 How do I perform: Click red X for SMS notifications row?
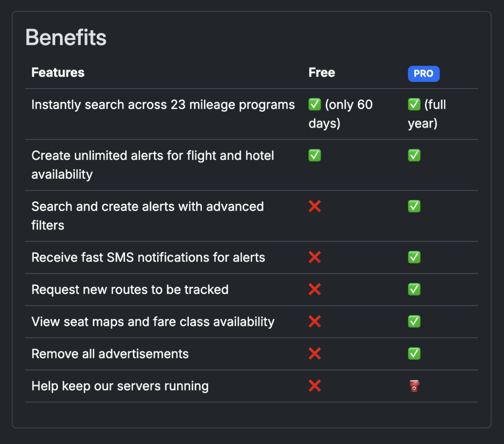pyautogui.click(x=315, y=257)
